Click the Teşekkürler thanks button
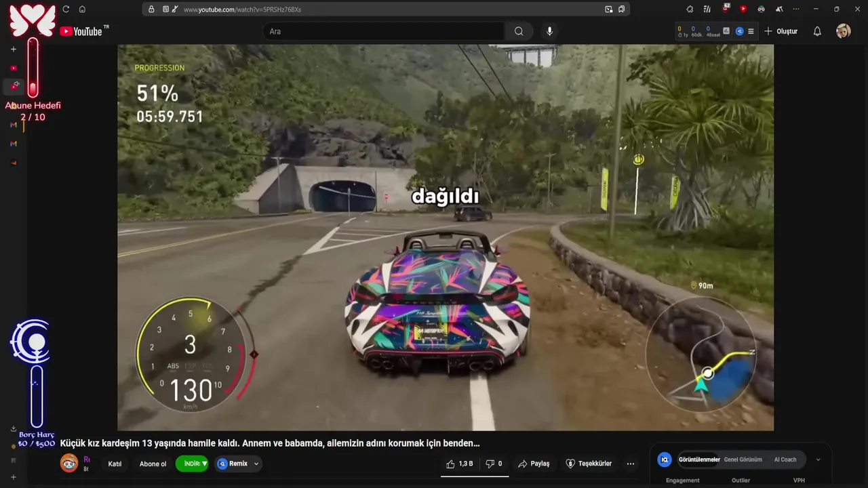The image size is (868, 488). [589, 464]
